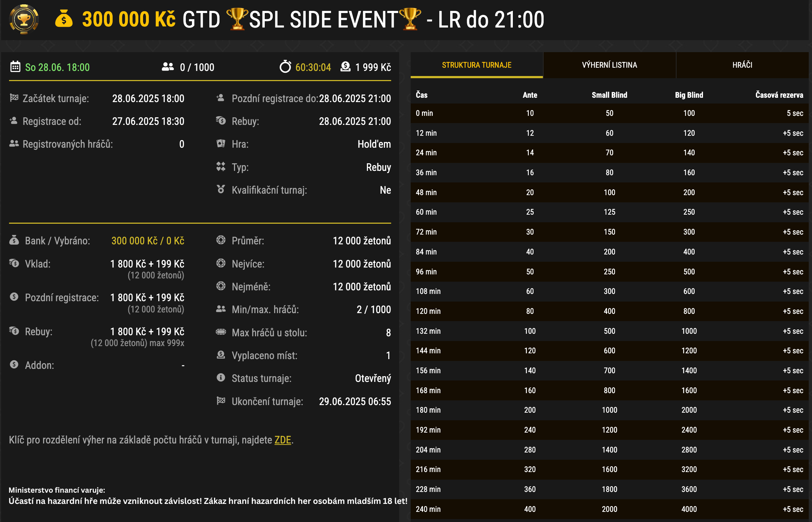
Task: Open the HRÁČI tab
Action: click(743, 65)
